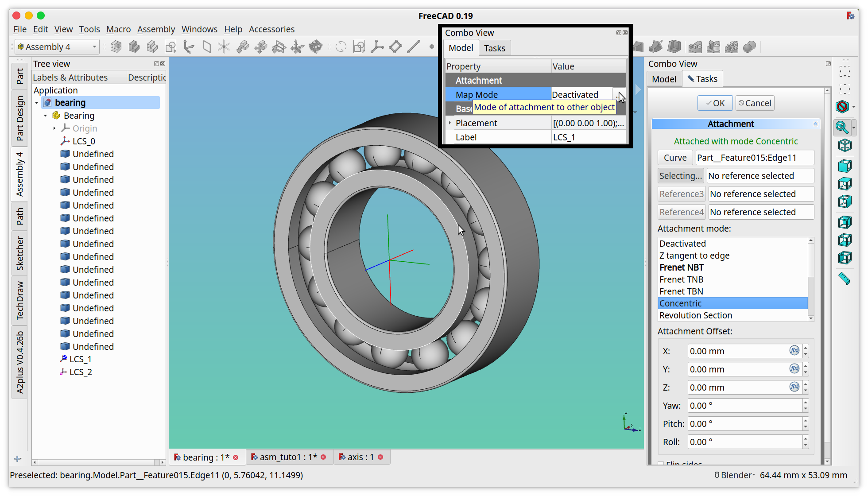The image size is (868, 496).
Task: Click the red no-entry draw style icon
Action: 842,107
